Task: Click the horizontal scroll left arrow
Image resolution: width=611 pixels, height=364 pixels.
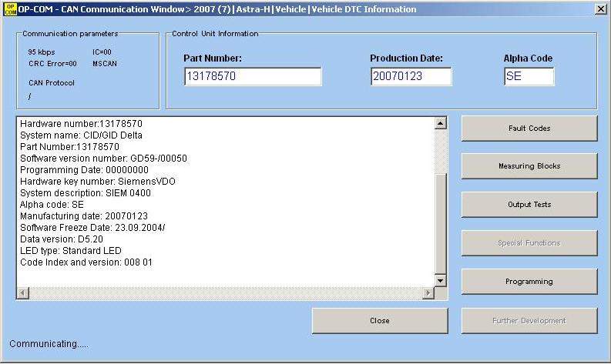Action: (x=23, y=292)
